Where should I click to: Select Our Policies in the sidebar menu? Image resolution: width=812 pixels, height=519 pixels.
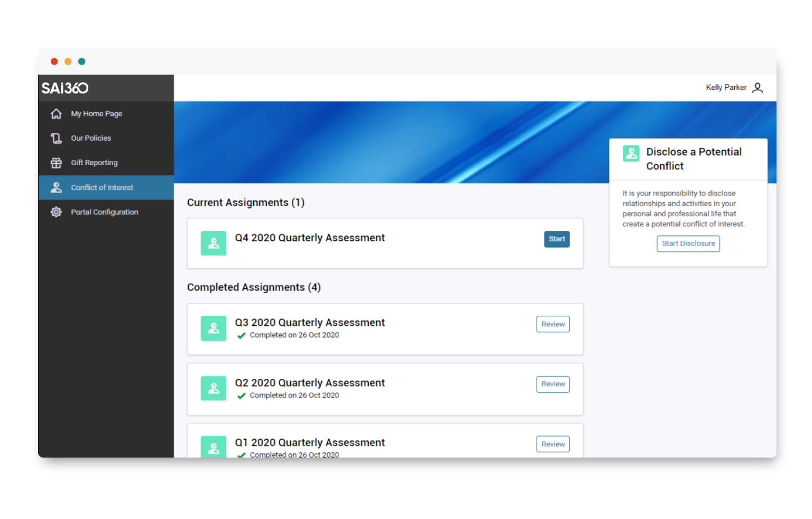click(91, 138)
